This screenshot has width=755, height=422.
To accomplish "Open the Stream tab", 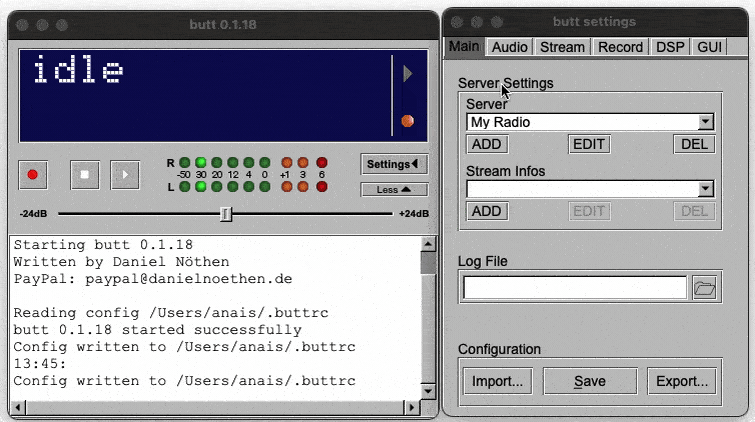I will coord(562,46).
